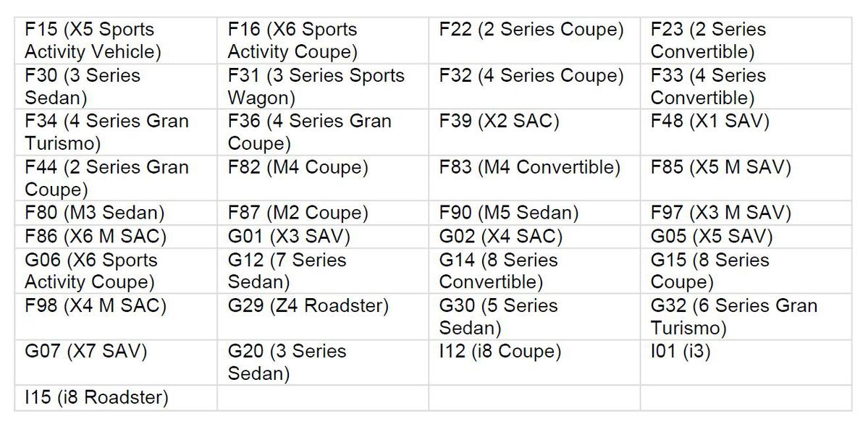Click the F44 (2 Series Gran Coupe) cell
This screenshot has width=868, height=432.
click(x=106, y=177)
